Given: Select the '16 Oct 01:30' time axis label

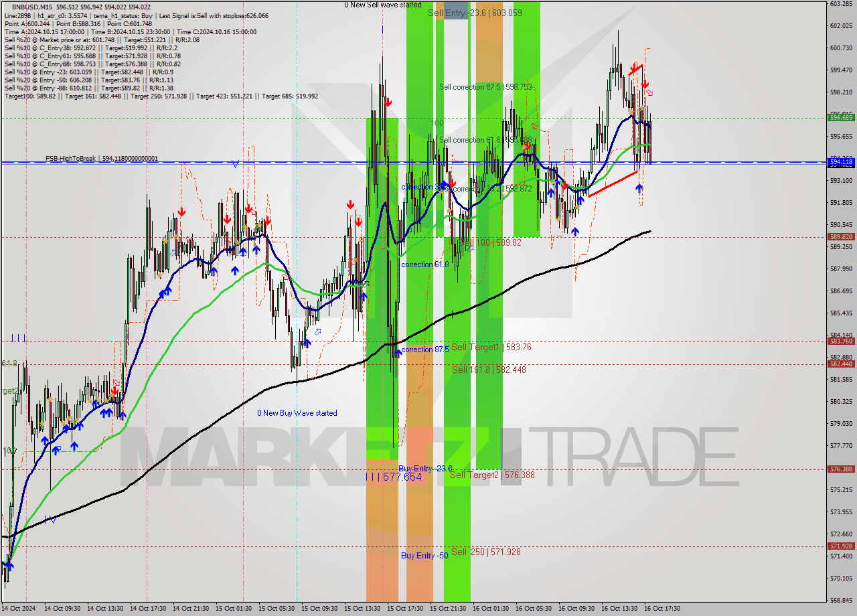Looking at the screenshot, I should click(490, 609).
